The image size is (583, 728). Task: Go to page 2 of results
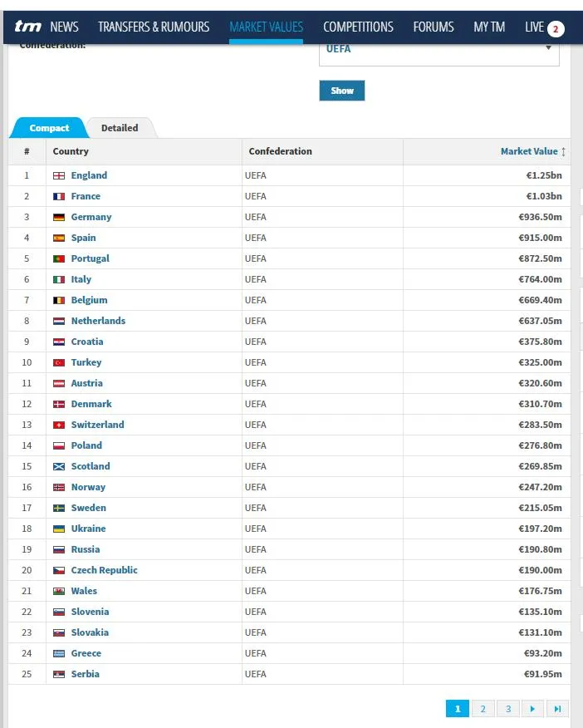(483, 708)
